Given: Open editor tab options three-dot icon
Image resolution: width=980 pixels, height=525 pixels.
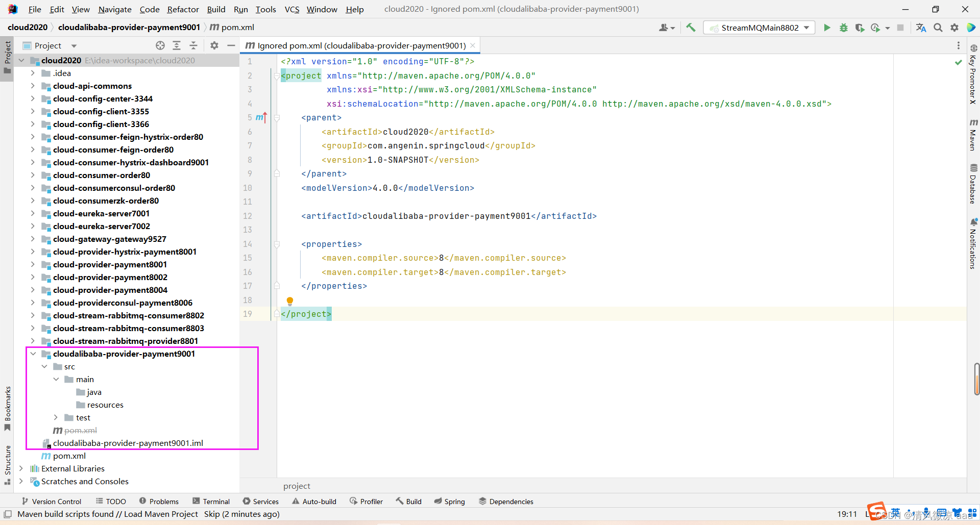Looking at the screenshot, I should coord(958,45).
